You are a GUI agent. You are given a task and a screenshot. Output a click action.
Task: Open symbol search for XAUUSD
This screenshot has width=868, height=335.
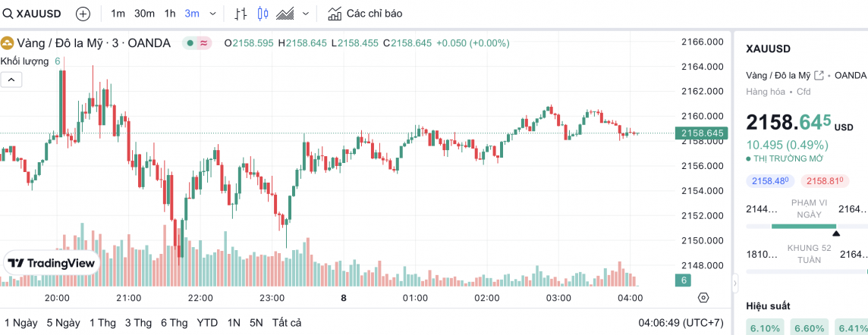33,14
